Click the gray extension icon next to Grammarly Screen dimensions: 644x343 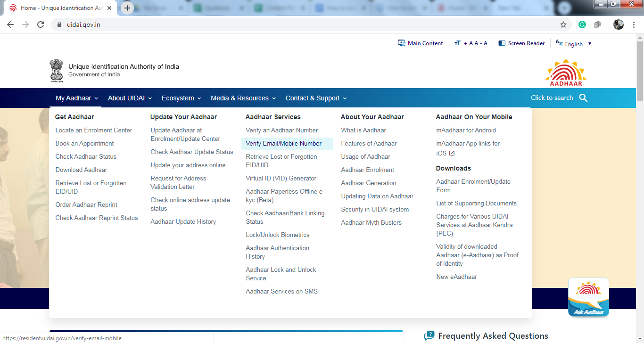tap(597, 24)
